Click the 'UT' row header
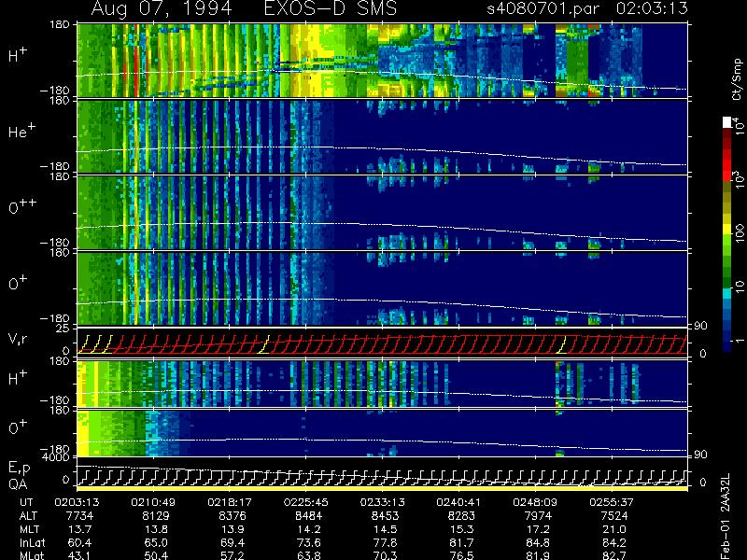 (x=26, y=502)
